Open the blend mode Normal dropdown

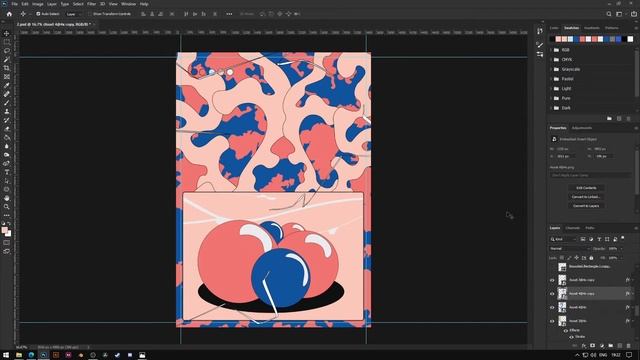tap(569, 249)
